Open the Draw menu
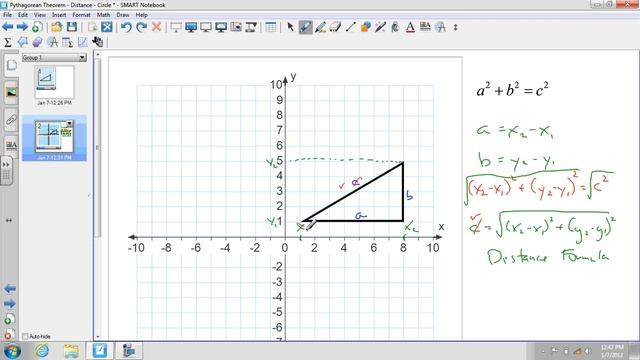 pyautogui.click(x=123, y=15)
